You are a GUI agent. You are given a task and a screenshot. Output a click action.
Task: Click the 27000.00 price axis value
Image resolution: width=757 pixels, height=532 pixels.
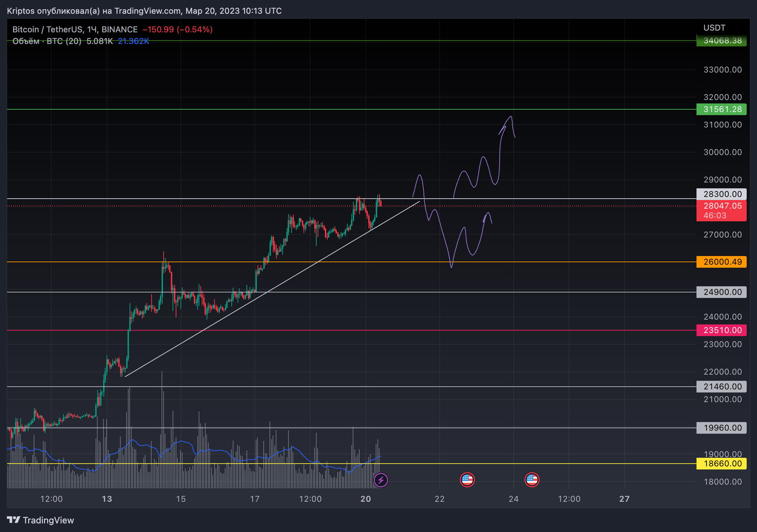[723, 235]
